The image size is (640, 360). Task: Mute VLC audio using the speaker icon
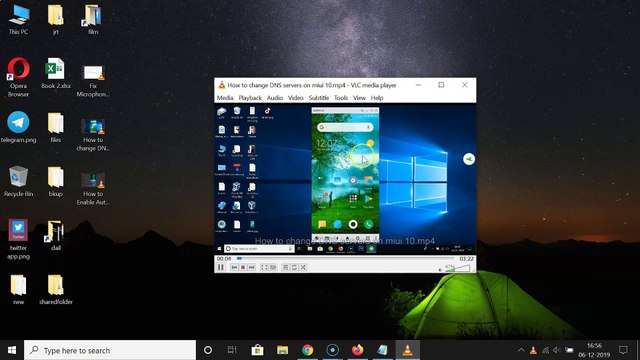tap(440, 269)
